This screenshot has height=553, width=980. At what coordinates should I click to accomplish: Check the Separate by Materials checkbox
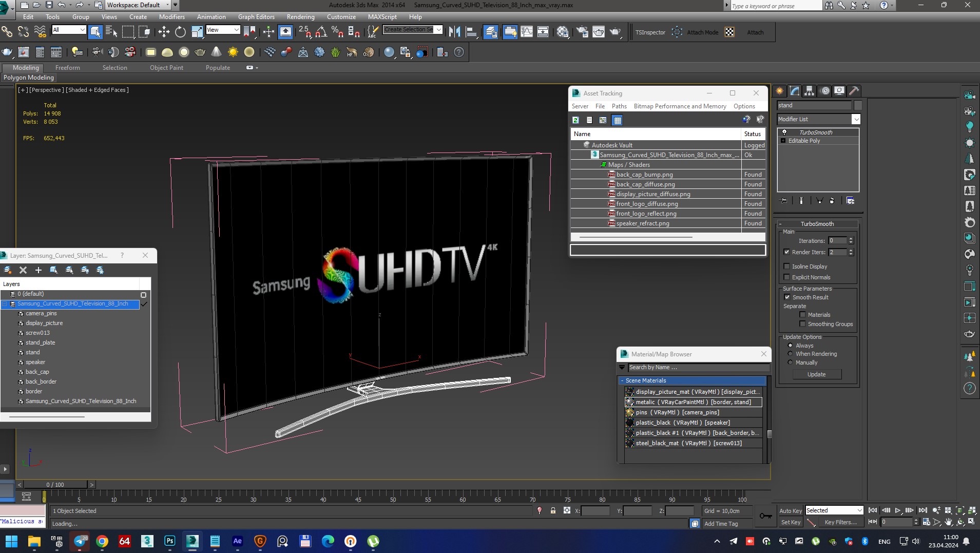tap(802, 315)
